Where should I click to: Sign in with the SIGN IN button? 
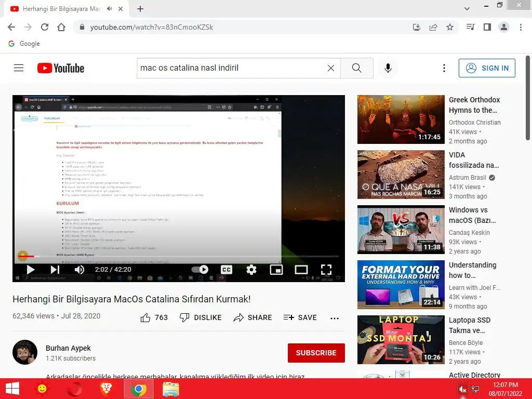(x=487, y=68)
